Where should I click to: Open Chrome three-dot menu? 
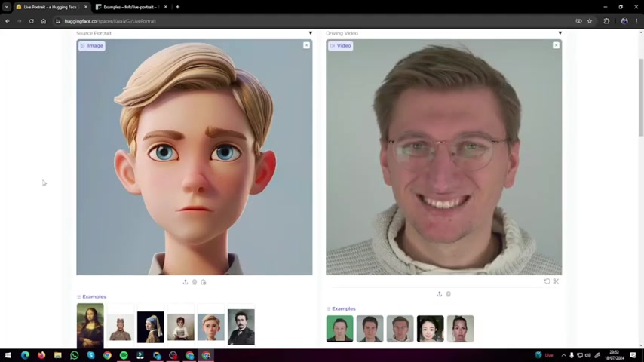coord(636,21)
